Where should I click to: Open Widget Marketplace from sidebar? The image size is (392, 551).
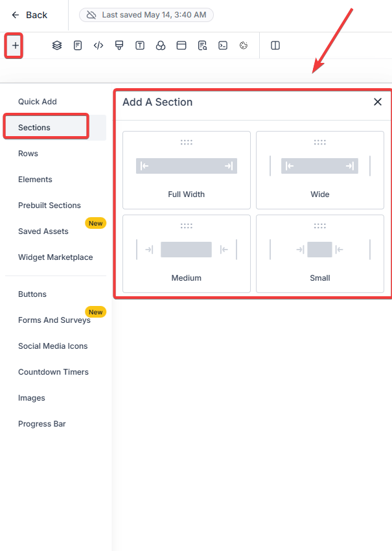click(56, 257)
